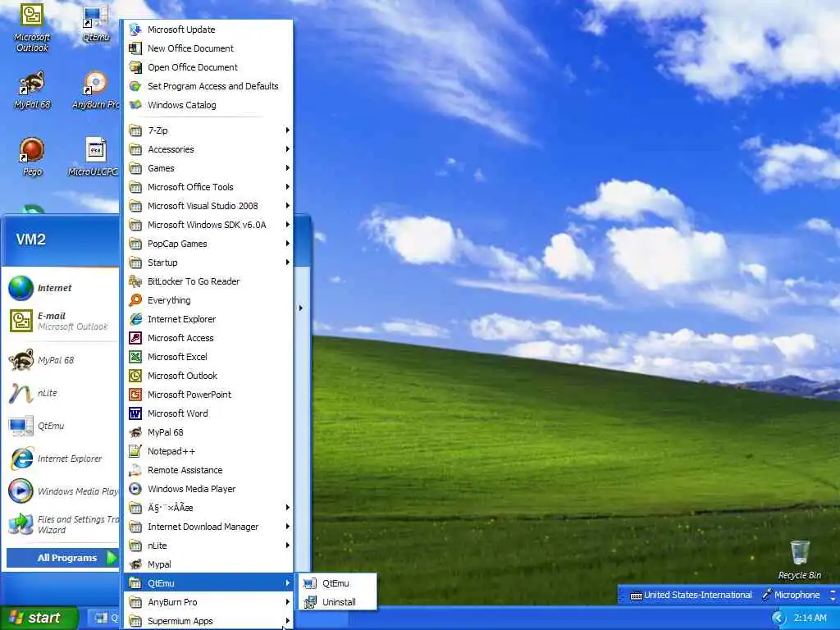Click the Microsoft Access icon
The height and width of the screenshot is (630, 840).
135,338
